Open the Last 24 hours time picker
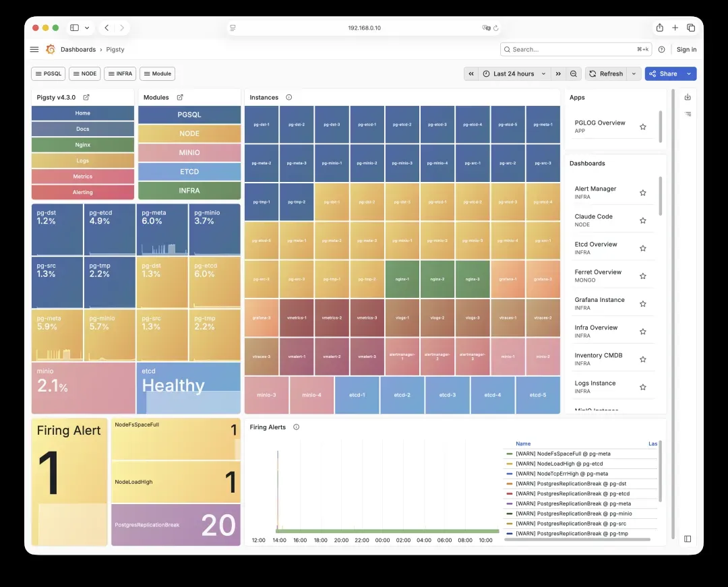 click(514, 73)
